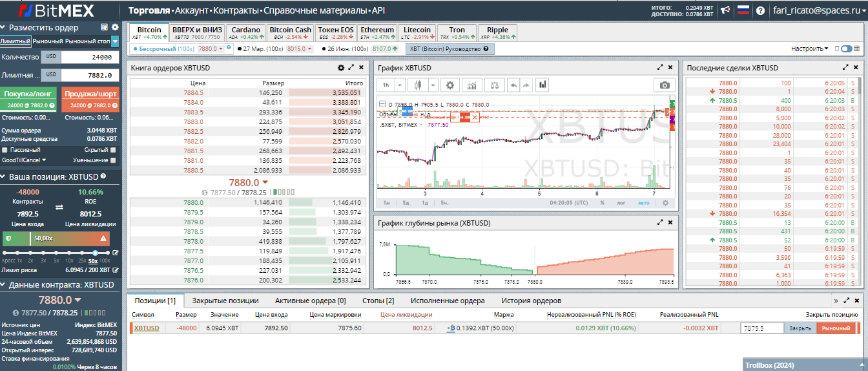Toggle the лог scale on chart
Image resolution: width=868 pixels, height=371 pixels.
[621, 202]
